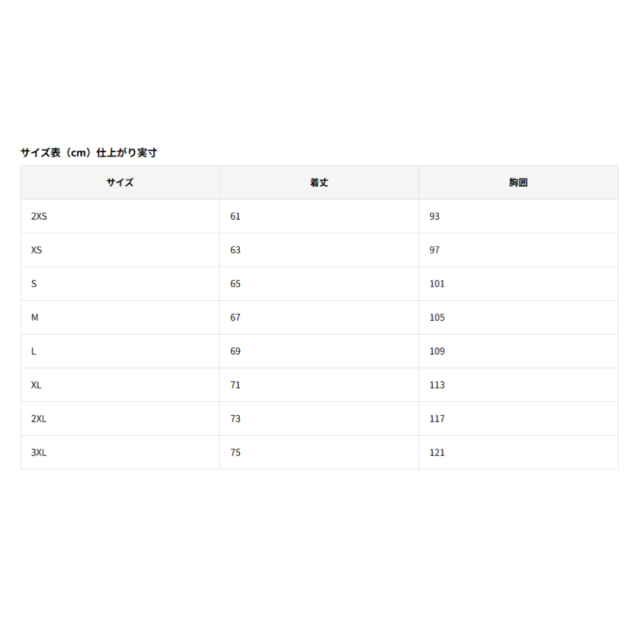This screenshot has width=640, height=640.
Task: Select the L size cell
Action: 120,351
